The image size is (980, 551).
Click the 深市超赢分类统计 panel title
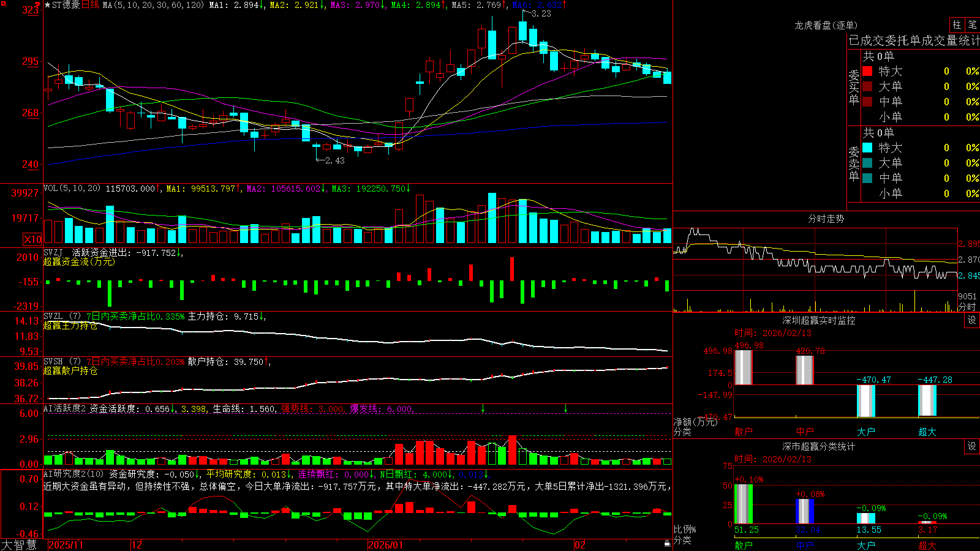point(819,446)
